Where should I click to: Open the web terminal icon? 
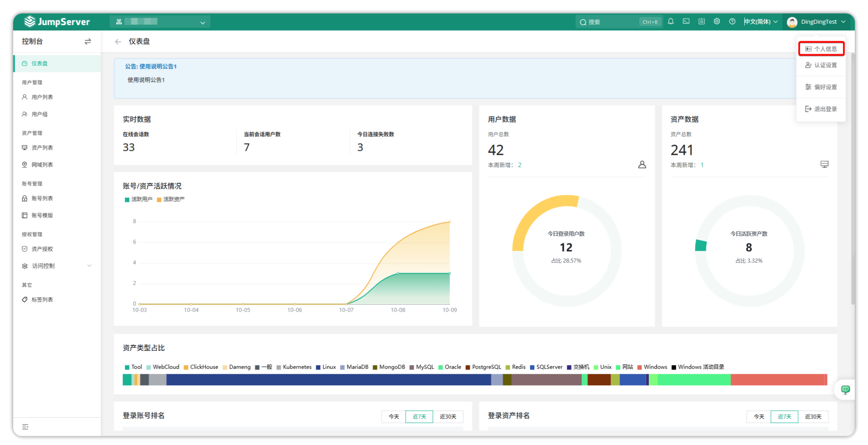click(686, 22)
